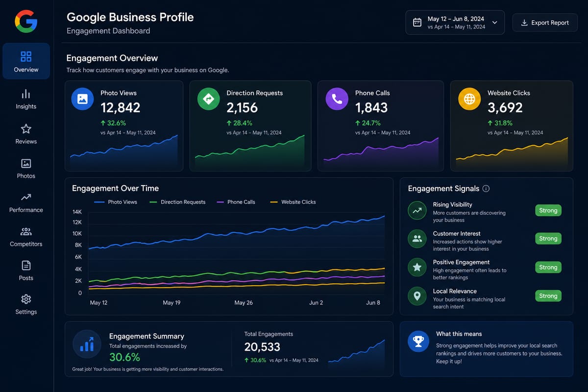Click Strong badge for Customer Interest
The width and height of the screenshot is (588, 392).
pos(548,239)
